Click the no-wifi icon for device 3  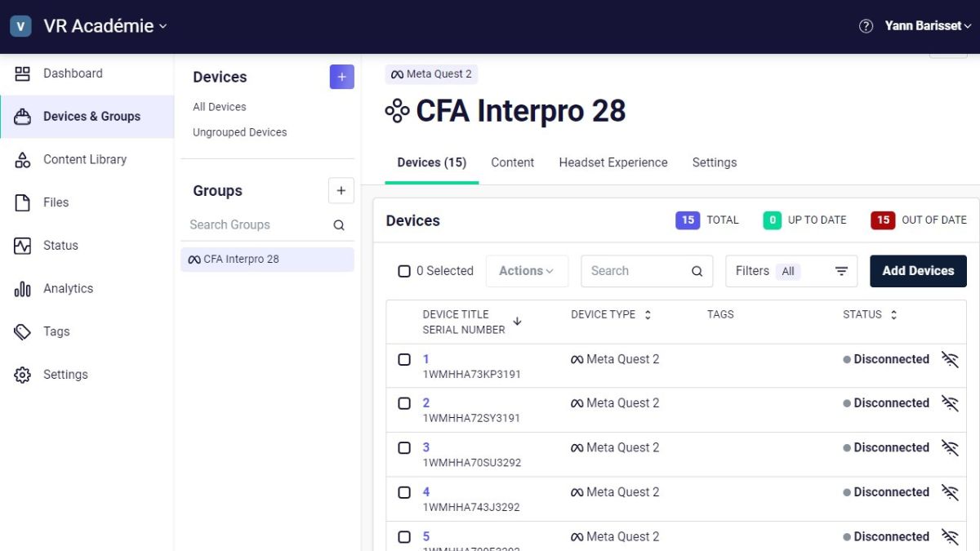click(949, 447)
